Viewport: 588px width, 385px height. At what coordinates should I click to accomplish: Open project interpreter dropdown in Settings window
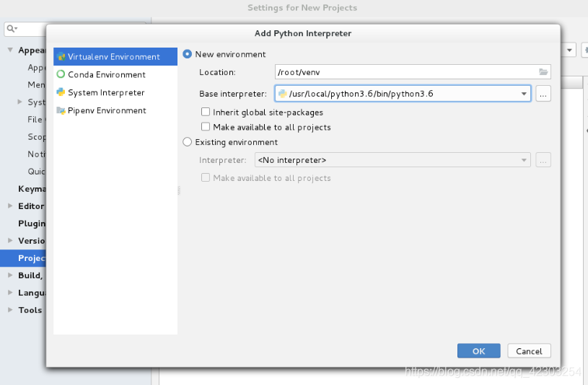[570, 50]
